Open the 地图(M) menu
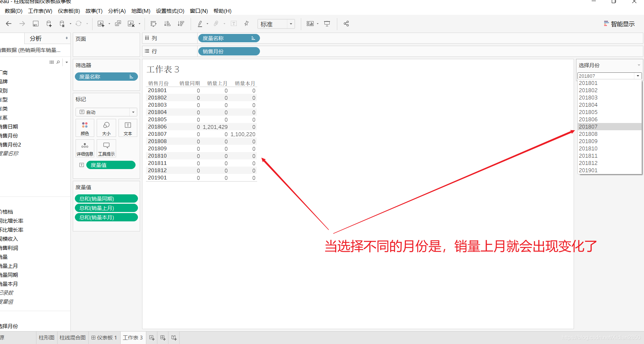The width and height of the screenshot is (644, 344). [141, 11]
